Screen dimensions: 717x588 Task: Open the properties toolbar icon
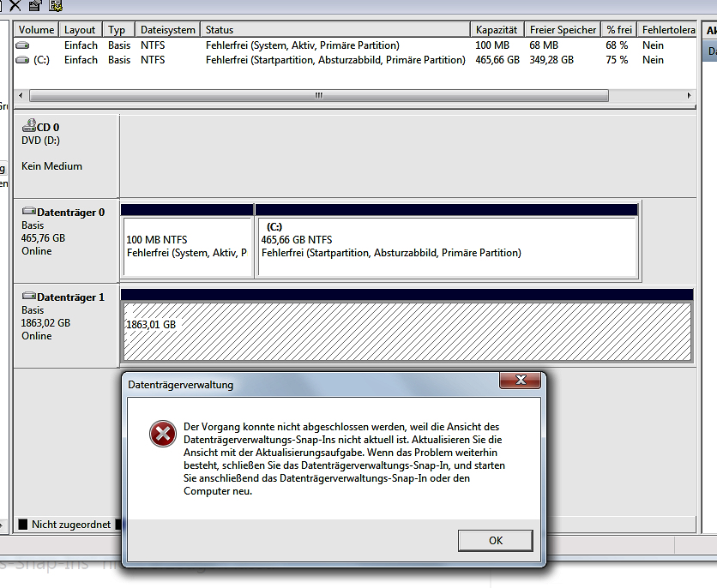(35, 5)
